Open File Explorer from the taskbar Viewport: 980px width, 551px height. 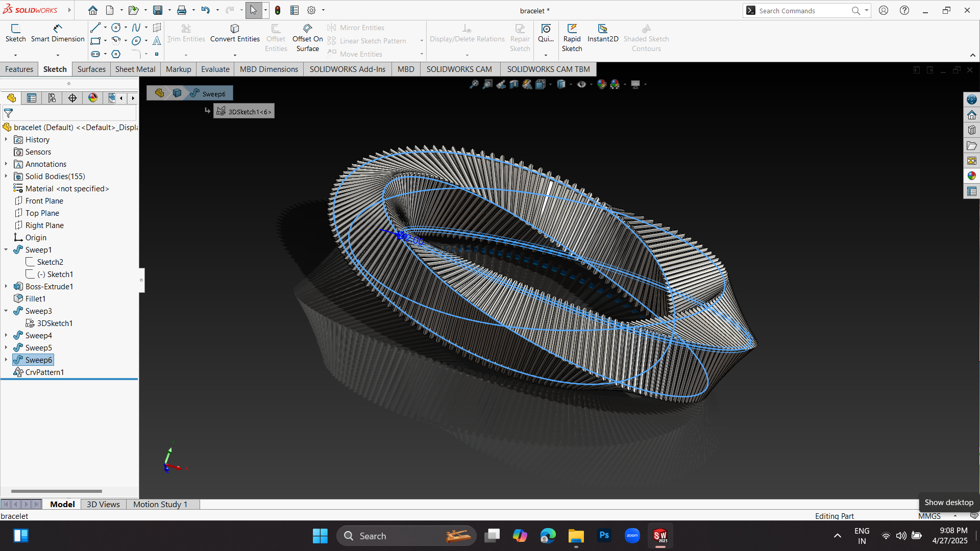pyautogui.click(x=576, y=536)
